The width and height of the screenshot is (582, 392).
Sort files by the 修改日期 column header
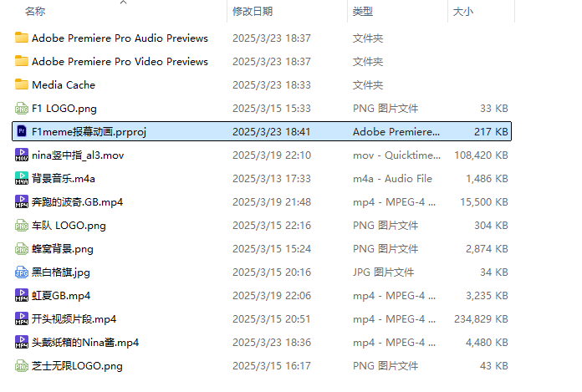[253, 12]
